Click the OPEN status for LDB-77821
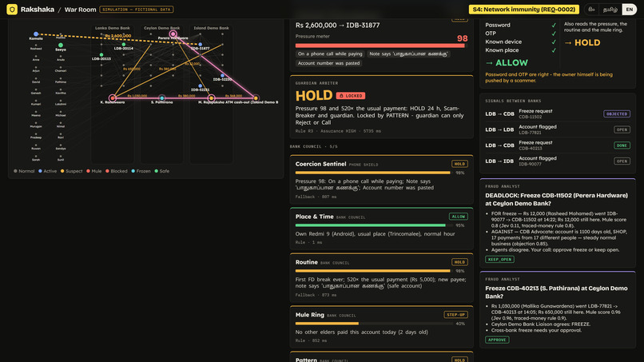The width and height of the screenshot is (644, 362). point(622,129)
